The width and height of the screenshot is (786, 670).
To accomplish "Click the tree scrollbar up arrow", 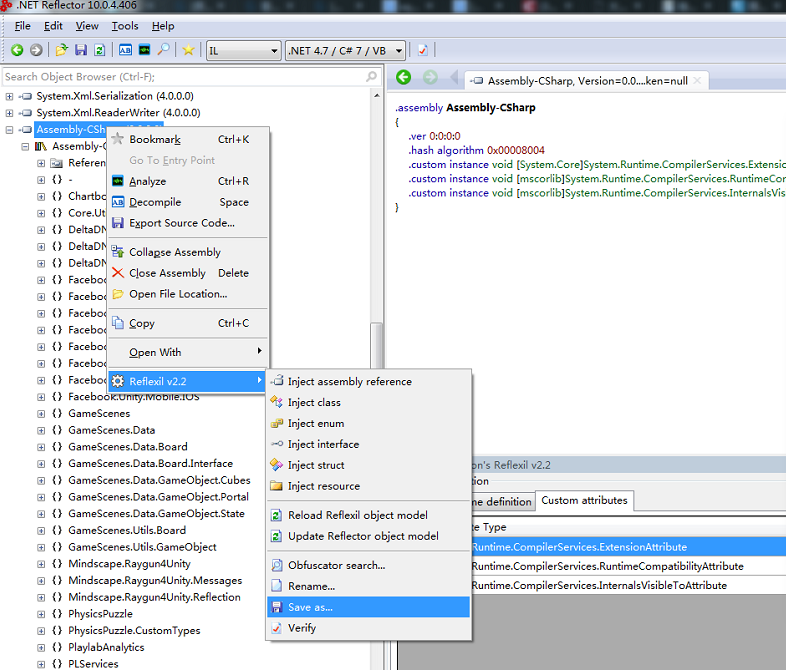I will coord(376,95).
